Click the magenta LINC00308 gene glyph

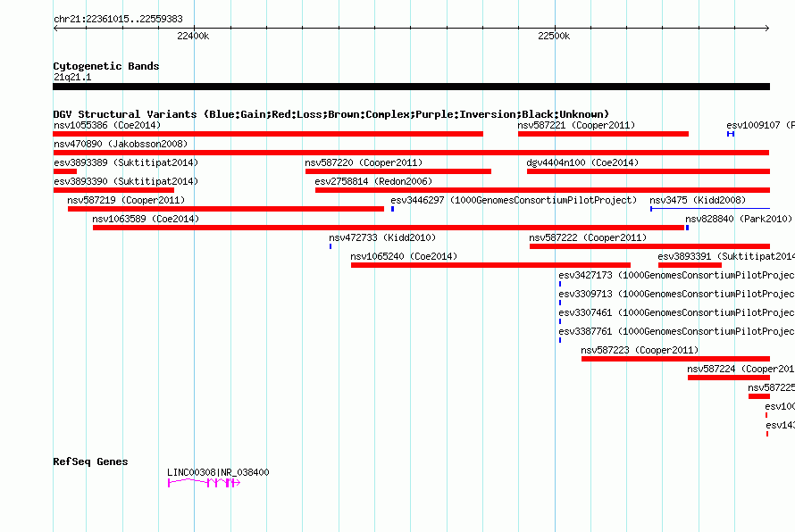(x=204, y=483)
